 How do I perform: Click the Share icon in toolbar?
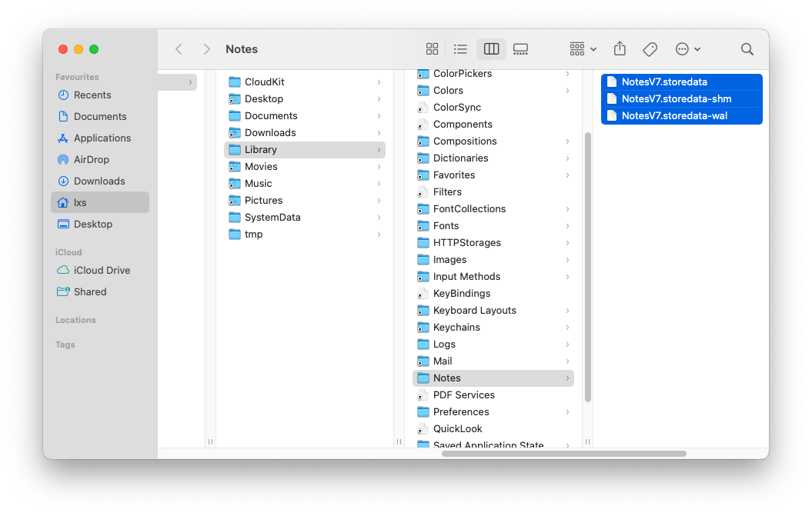click(x=620, y=49)
